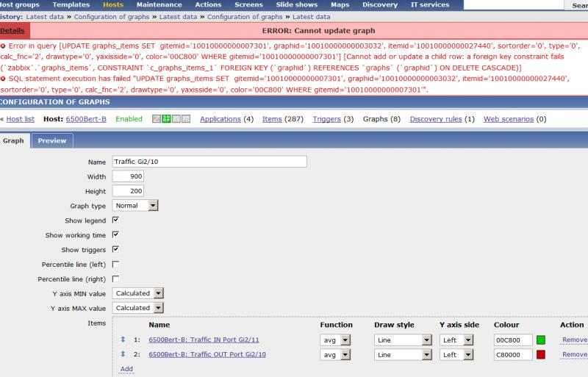Open the Applications link
Screen dimensions: 588x377
coord(220,119)
